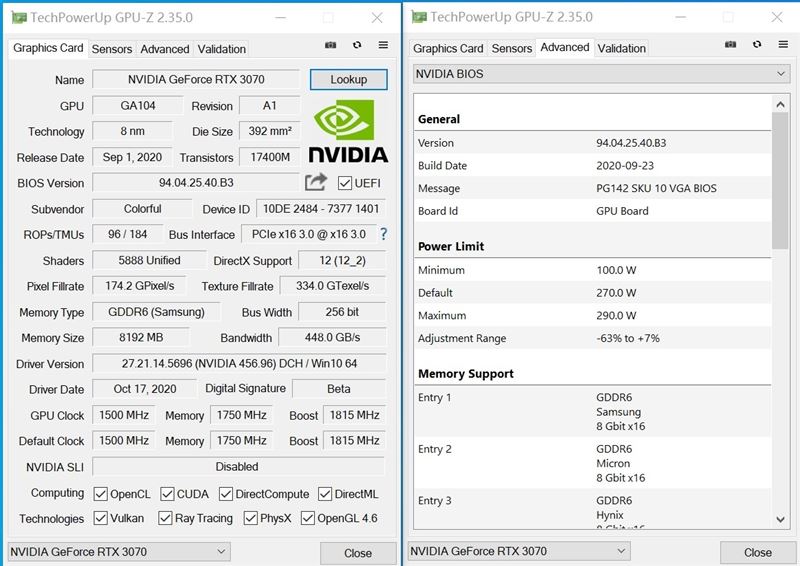This screenshot has width=800, height=566.
Task: Toggle the Vulkan checkbox
Action: pos(101,518)
